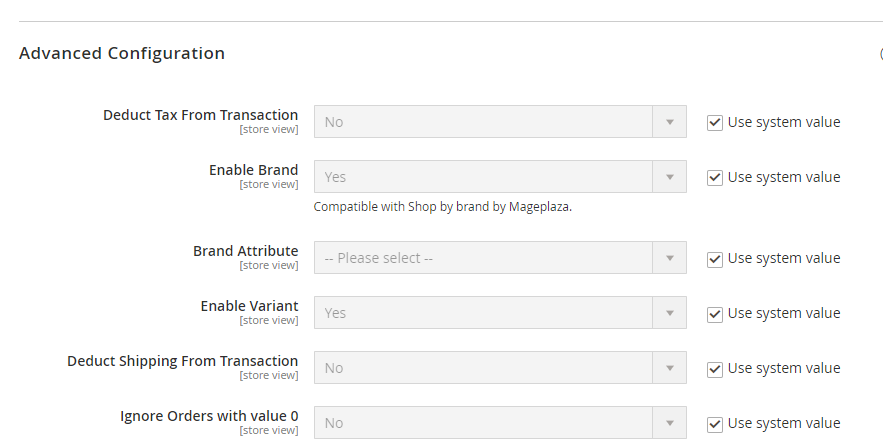Click the Enable Variant dropdown arrow

click(x=669, y=313)
